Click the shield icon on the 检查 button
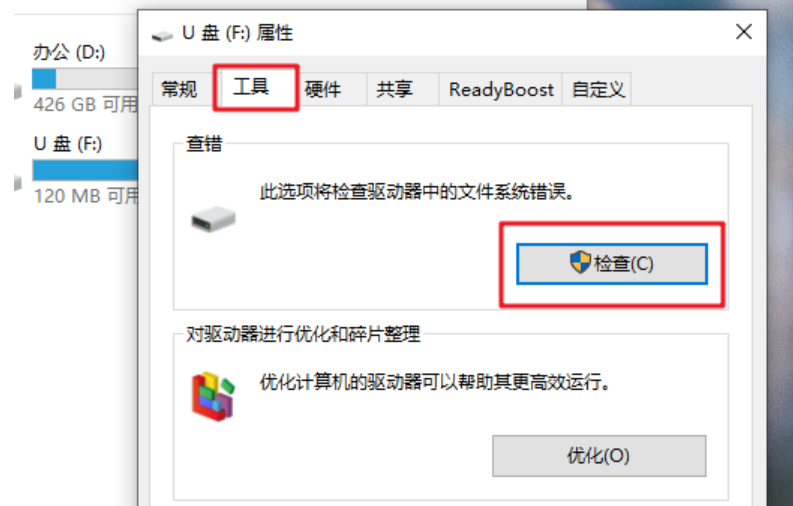Image resolution: width=793 pixels, height=506 pixels. pyautogui.click(x=580, y=262)
